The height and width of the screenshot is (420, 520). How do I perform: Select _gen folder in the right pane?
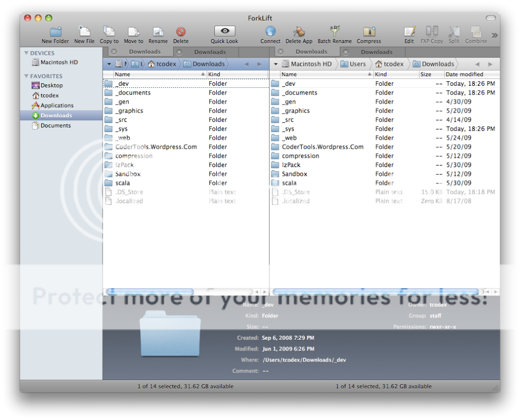(x=385, y=102)
